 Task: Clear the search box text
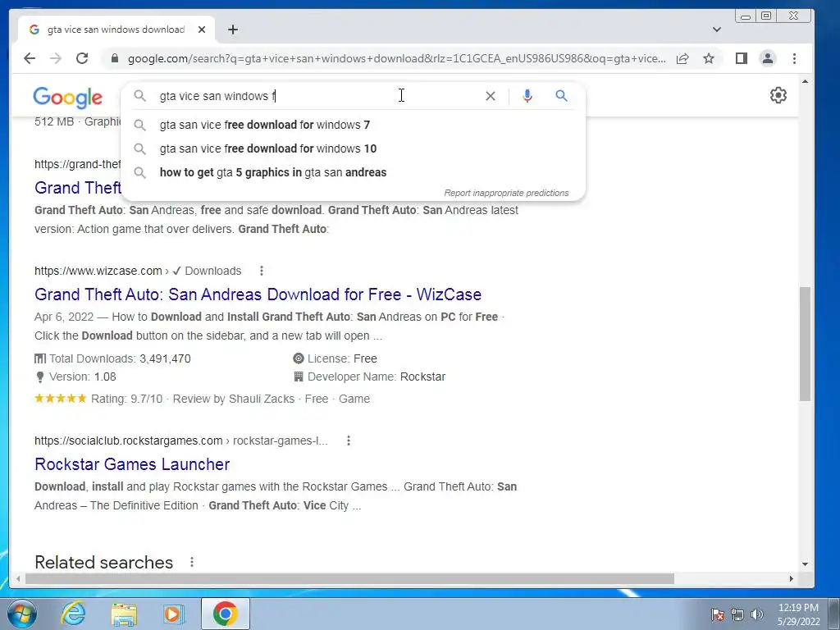(x=491, y=96)
